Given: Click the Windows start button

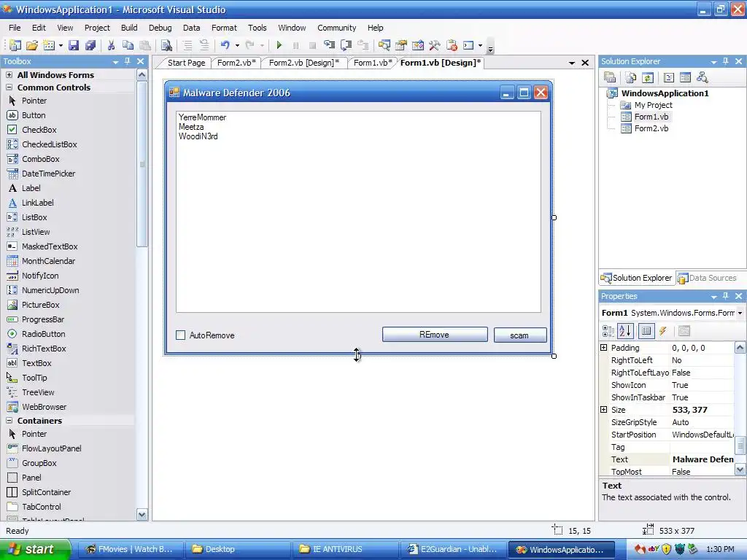Looking at the screenshot, I should click(x=35, y=549).
